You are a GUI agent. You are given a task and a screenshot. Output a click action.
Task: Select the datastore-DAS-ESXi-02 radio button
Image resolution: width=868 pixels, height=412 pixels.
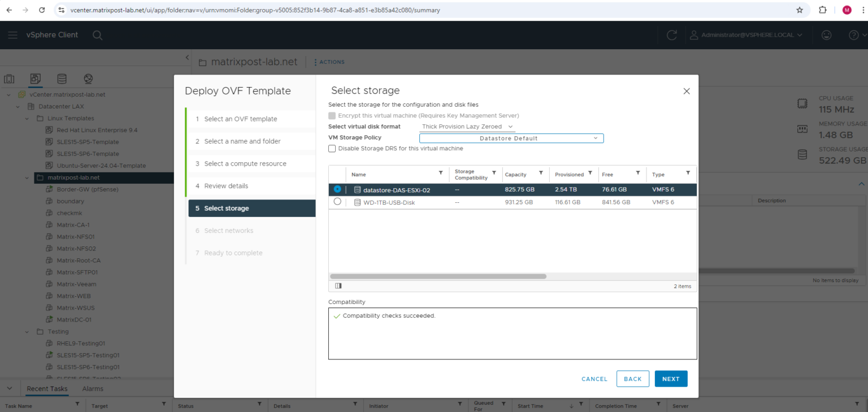click(x=337, y=189)
